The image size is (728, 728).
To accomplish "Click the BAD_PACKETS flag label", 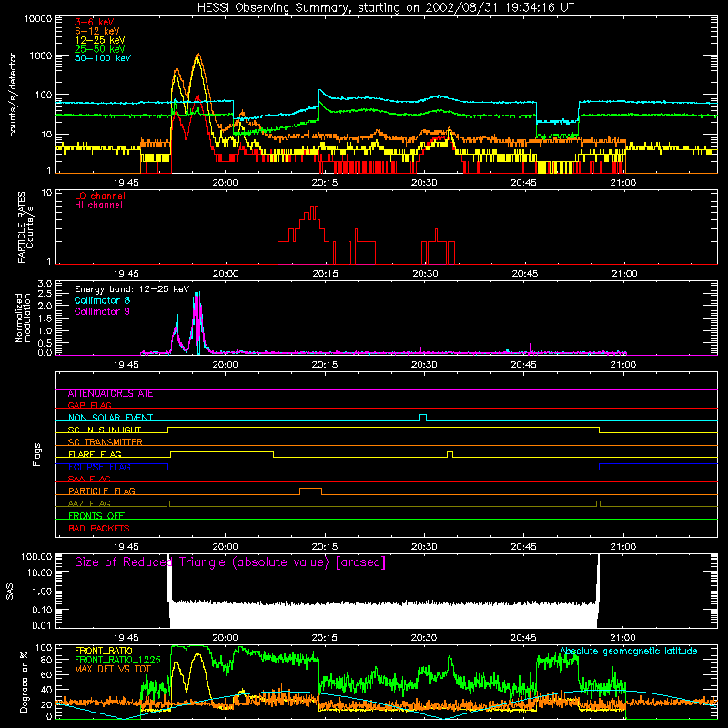I will pyautogui.click(x=99, y=528).
